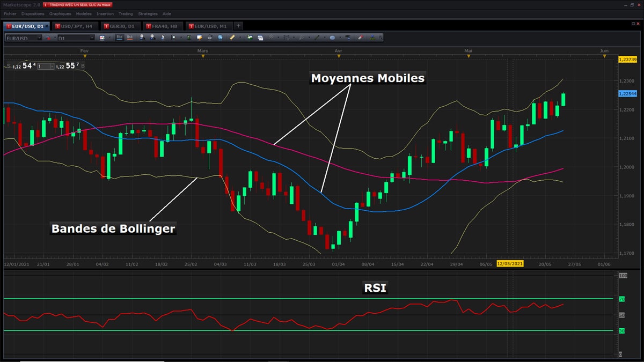Add a label with the note icon
This screenshot has width=644, height=362.
(199, 38)
